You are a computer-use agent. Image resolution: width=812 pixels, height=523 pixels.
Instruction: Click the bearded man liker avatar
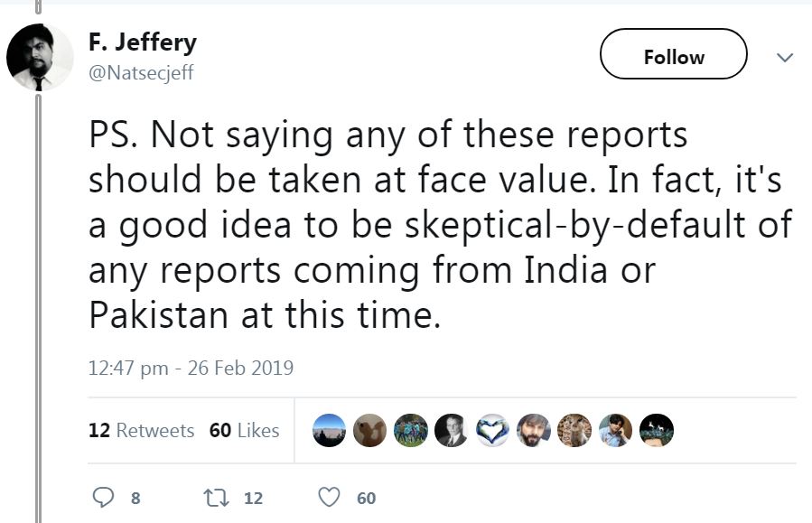tap(534, 431)
